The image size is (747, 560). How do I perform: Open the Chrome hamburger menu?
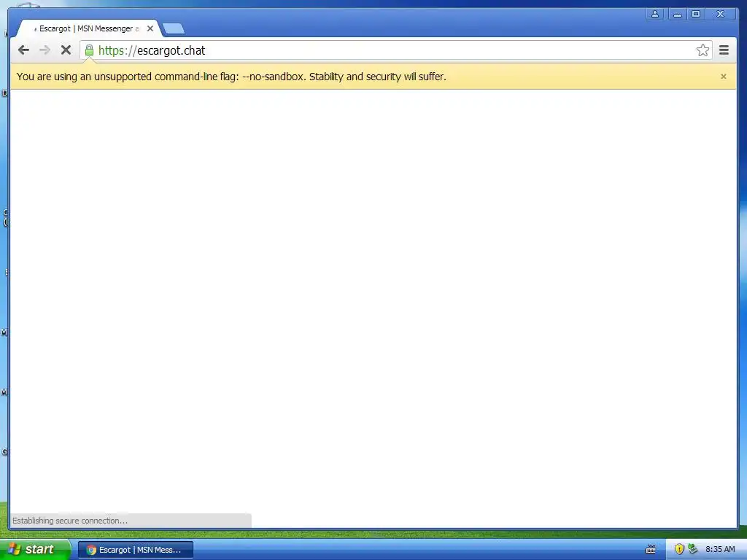pos(724,50)
